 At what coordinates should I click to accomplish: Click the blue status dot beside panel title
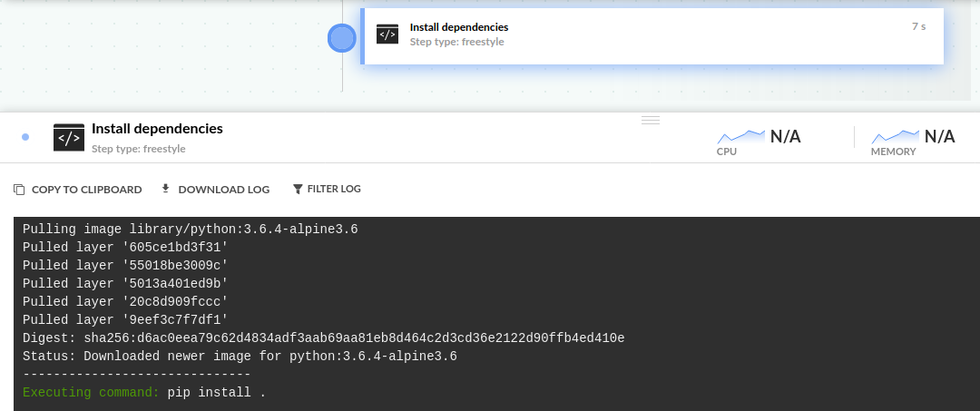[x=25, y=137]
